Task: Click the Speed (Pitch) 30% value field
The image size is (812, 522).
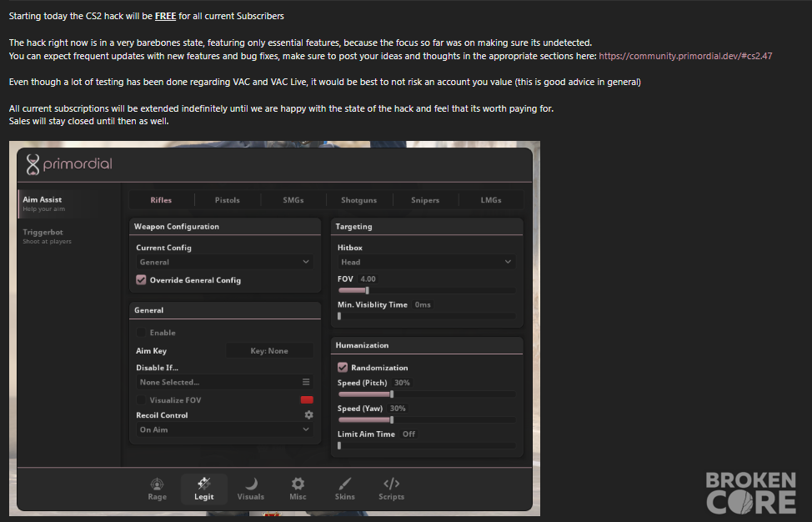Action: click(x=402, y=383)
